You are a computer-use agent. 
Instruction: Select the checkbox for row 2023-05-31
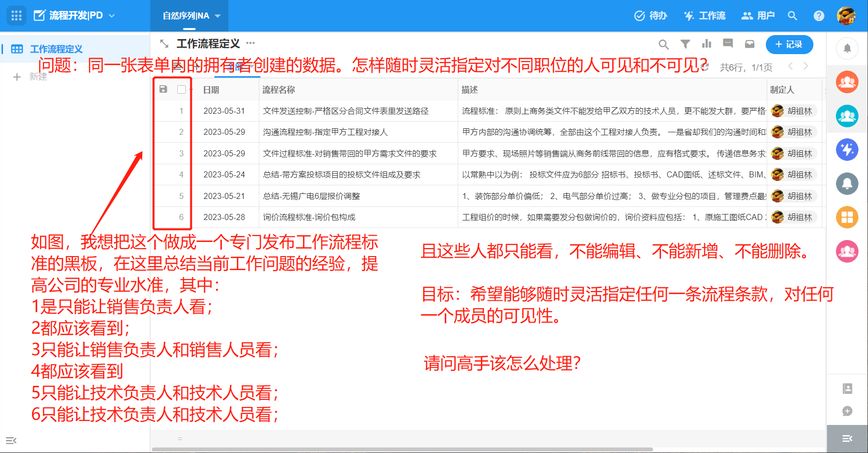click(x=181, y=111)
